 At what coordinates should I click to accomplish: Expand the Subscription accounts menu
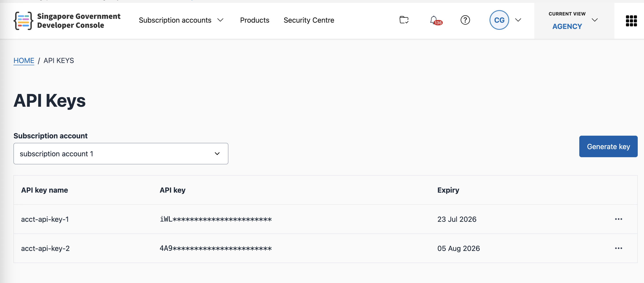pyautogui.click(x=181, y=20)
